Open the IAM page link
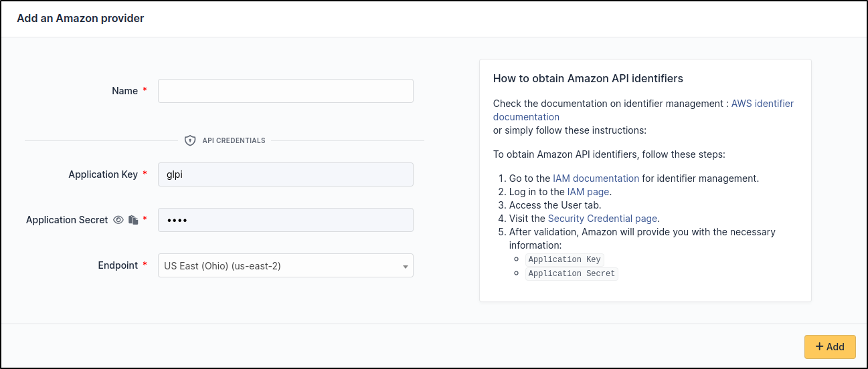 coord(588,192)
